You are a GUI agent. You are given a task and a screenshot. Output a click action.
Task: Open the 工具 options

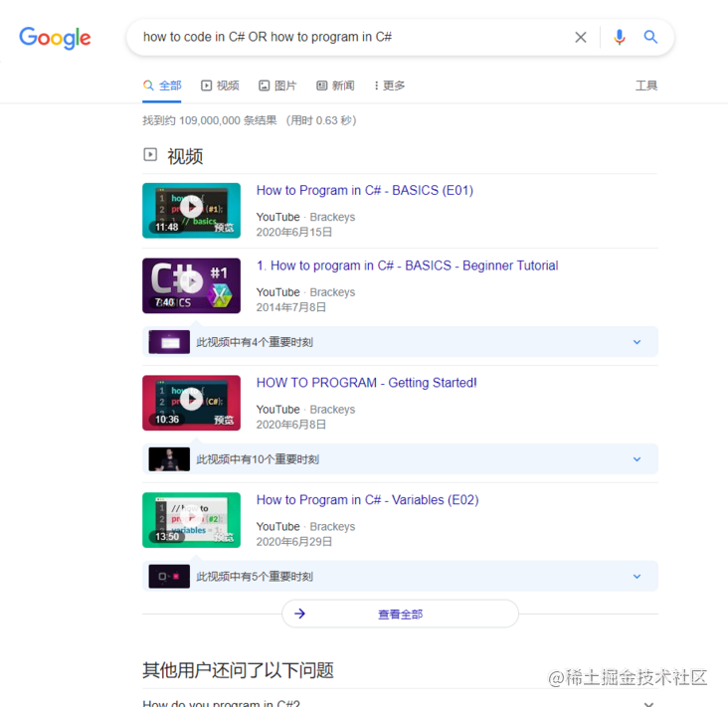646,86
